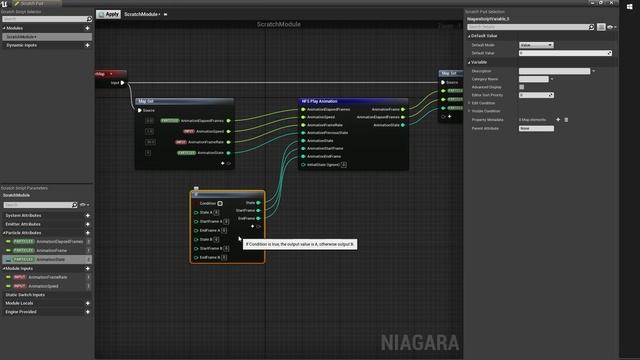
Task: Click the Search Details field
Action: tap(527, 27)
